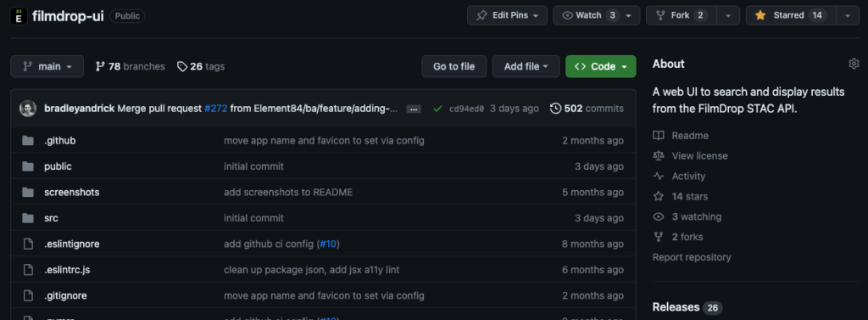Click the '5 months ago' timestamp for screenshots
This screenshot has width=868, height=320.
click(x=593, y=193)
